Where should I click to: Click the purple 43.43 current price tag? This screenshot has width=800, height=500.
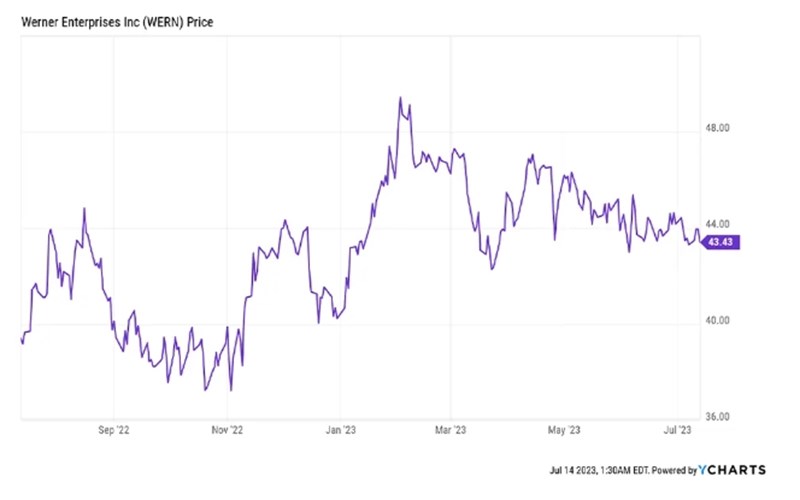(x=721, y=244)
